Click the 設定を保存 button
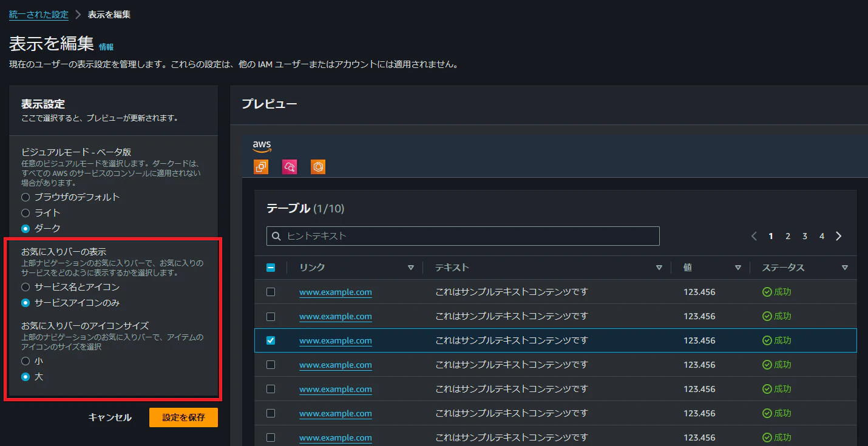Screen dimensions: 868x446 (183, 417)
